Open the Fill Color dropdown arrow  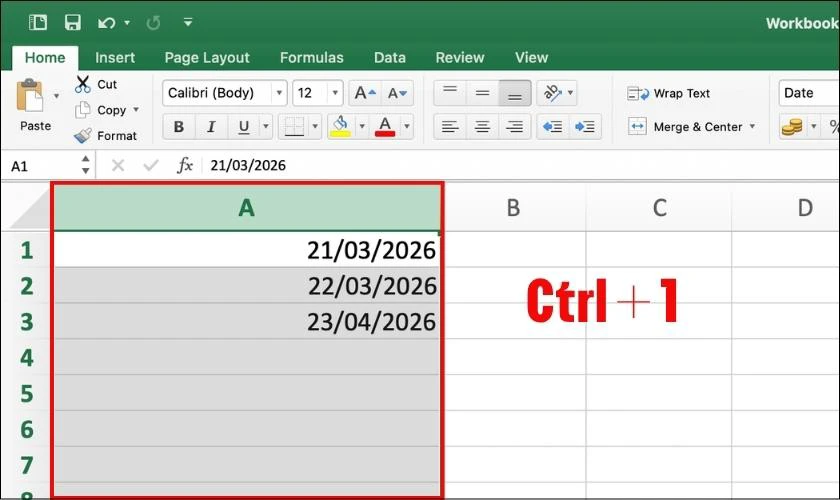tap(362, 127)
